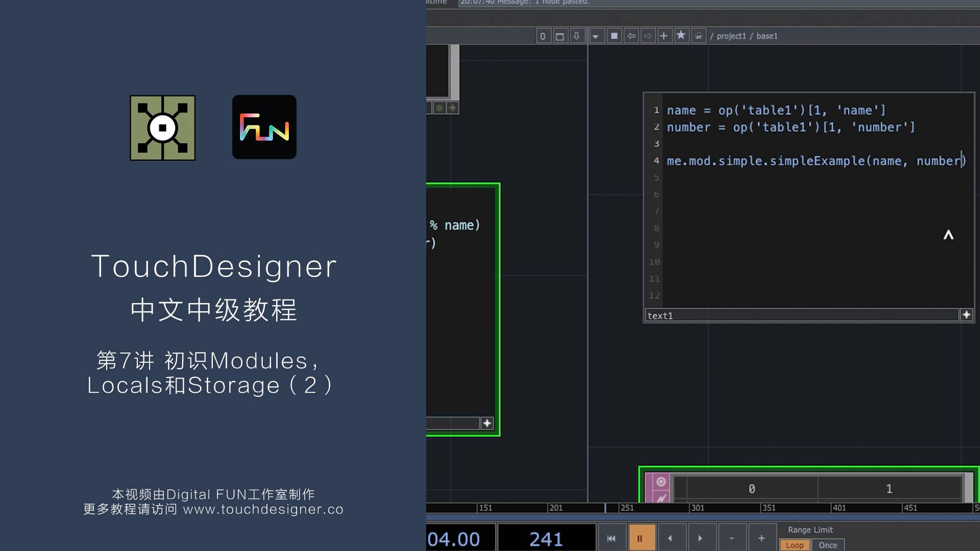Screen dimensions: 980x551
Task: Select table cell containing 0
Action: tap(752, 489)
